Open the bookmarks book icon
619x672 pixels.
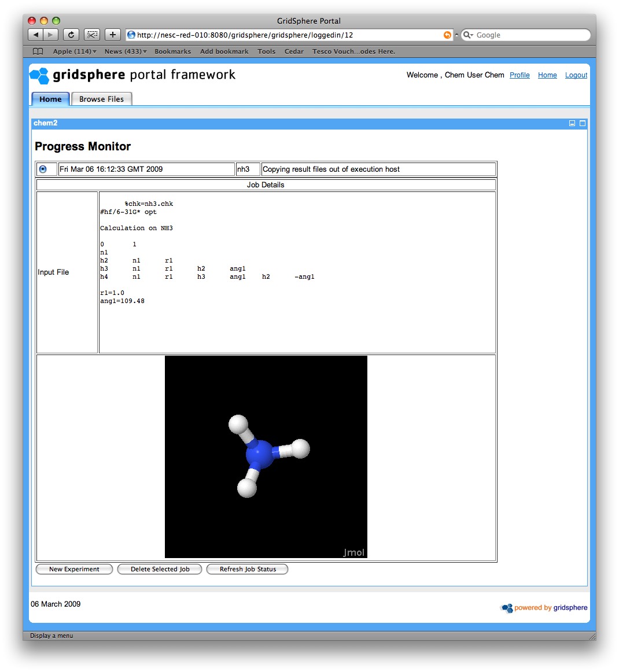tap(38, 51)
